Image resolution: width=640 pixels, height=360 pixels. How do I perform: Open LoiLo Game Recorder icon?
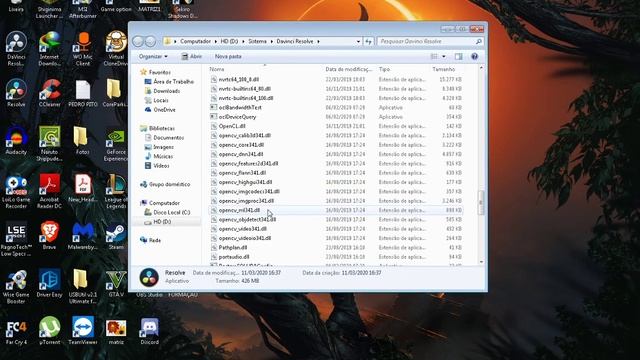pos(16,192)
